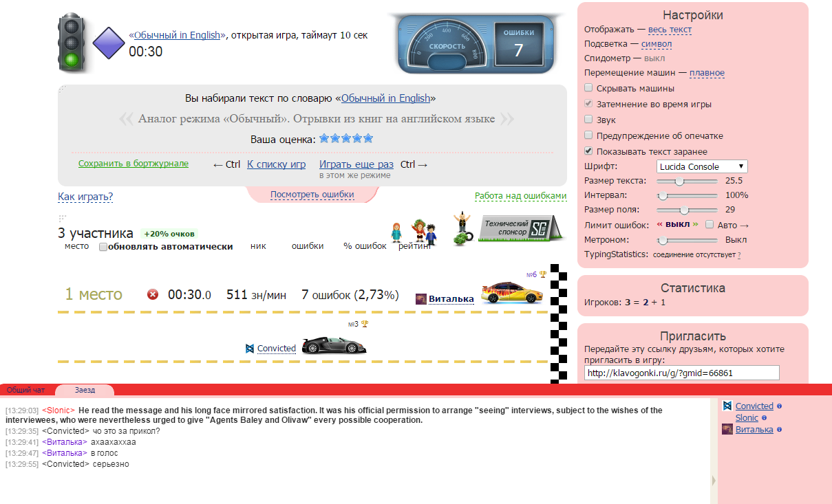
Task: Uncheck Показывать текст заранее
Action: pos(588,151)
